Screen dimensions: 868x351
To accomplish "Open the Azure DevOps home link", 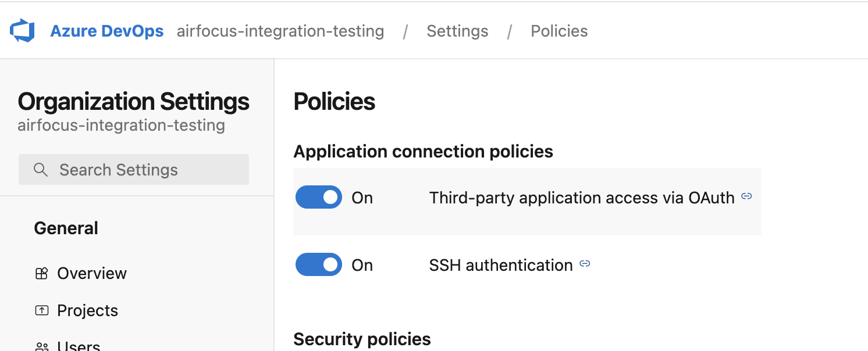I will click(x=107, y=31).
